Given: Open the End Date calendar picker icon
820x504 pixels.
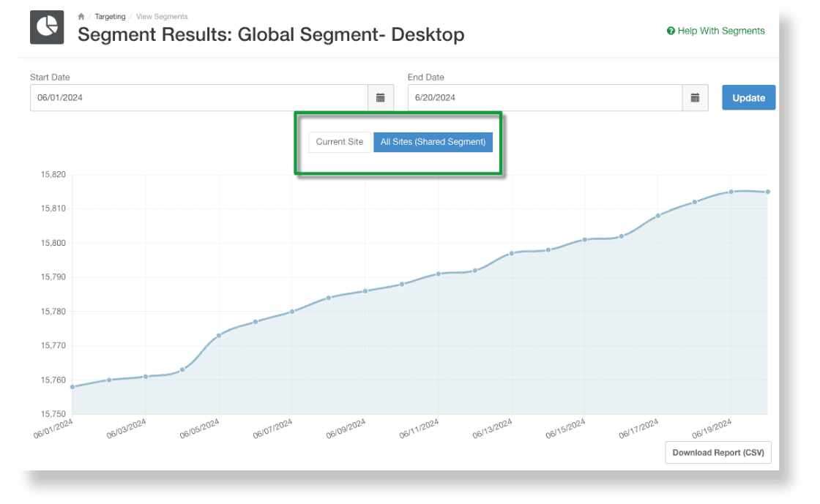Looking at the screenshot, I should [695, 97].
